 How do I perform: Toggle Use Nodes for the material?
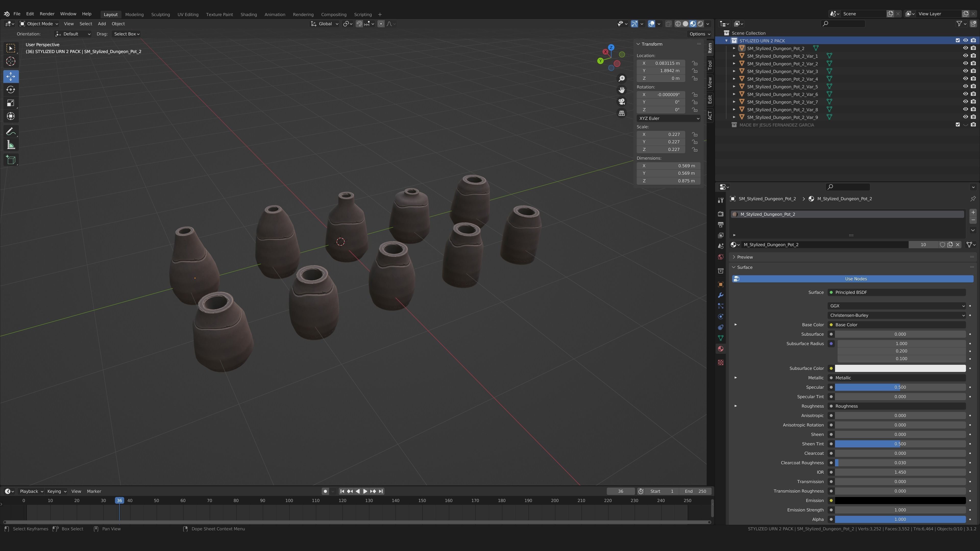click(x=853, y=279)
